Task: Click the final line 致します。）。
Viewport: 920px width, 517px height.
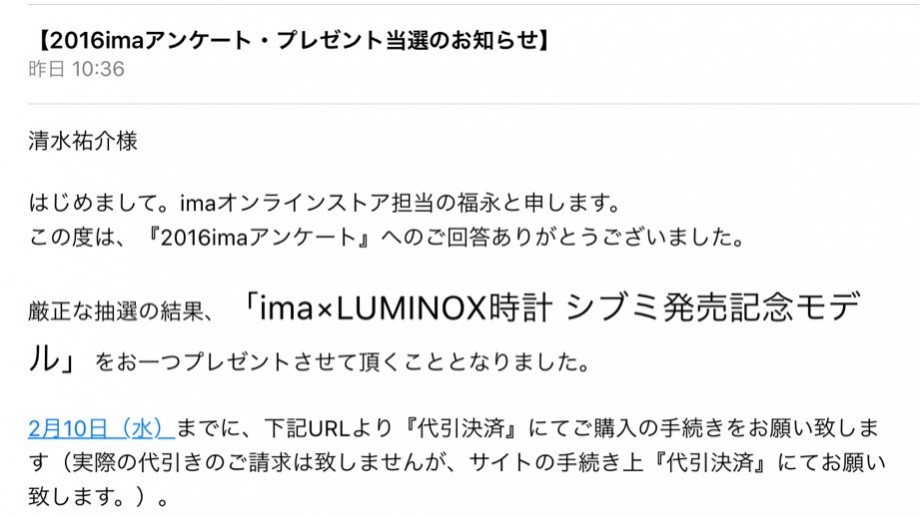Action: 98,497
